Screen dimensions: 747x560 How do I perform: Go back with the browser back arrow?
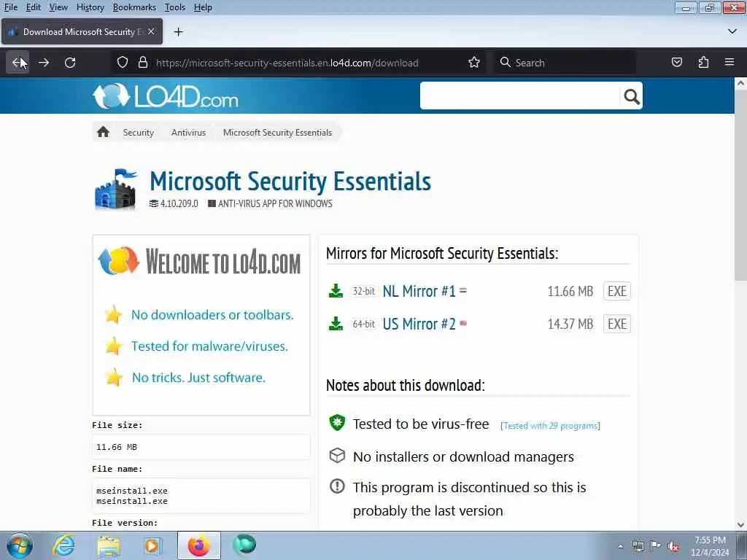click(18, 63)
